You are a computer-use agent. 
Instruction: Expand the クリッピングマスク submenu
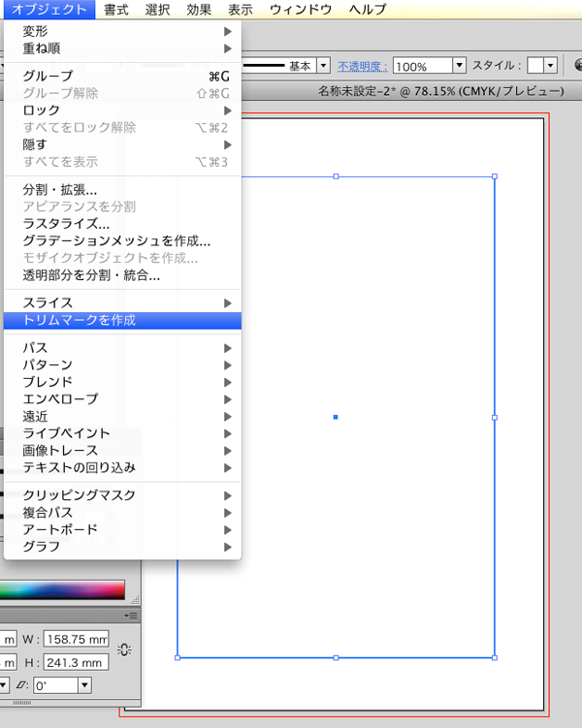pyautogui.click(x=80, y=495)
